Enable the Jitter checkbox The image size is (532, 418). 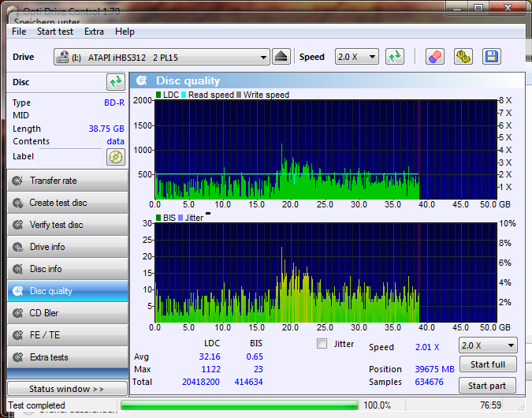pyautogui.click(x=322, y=344)
